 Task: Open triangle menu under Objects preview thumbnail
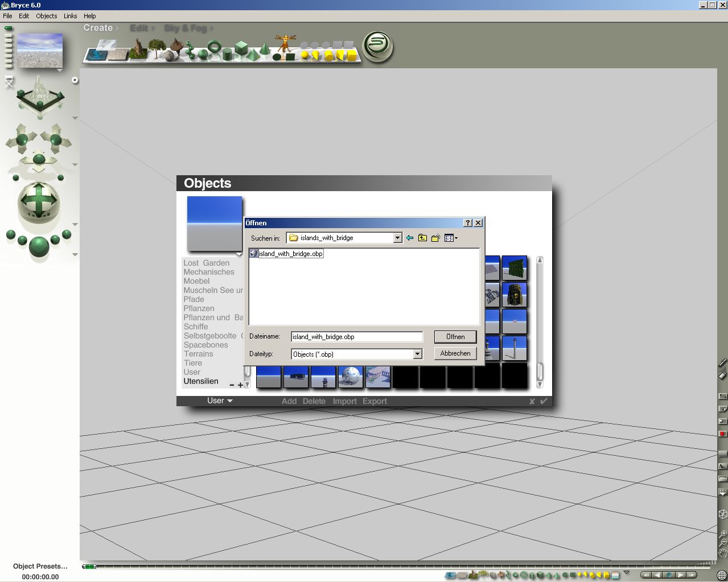click(239, 254)
